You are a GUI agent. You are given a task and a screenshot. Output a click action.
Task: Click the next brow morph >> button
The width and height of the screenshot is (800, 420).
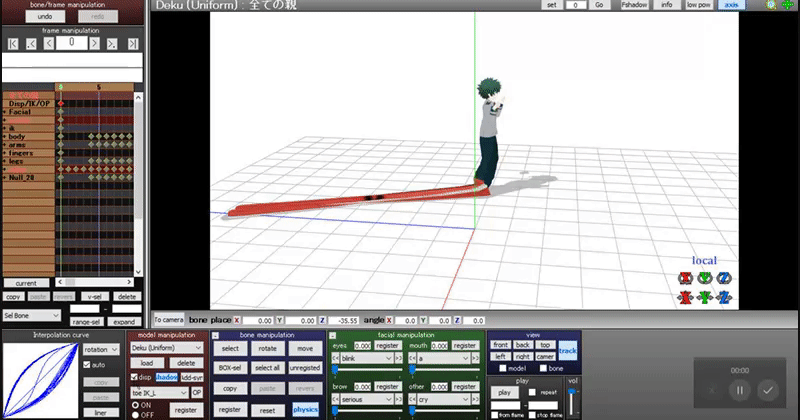(x=398, y=400)
